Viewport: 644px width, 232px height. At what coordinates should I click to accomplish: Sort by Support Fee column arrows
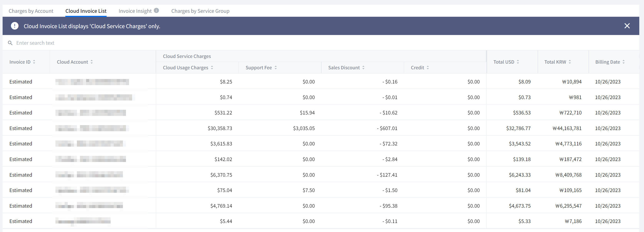(x=276, y=68)
